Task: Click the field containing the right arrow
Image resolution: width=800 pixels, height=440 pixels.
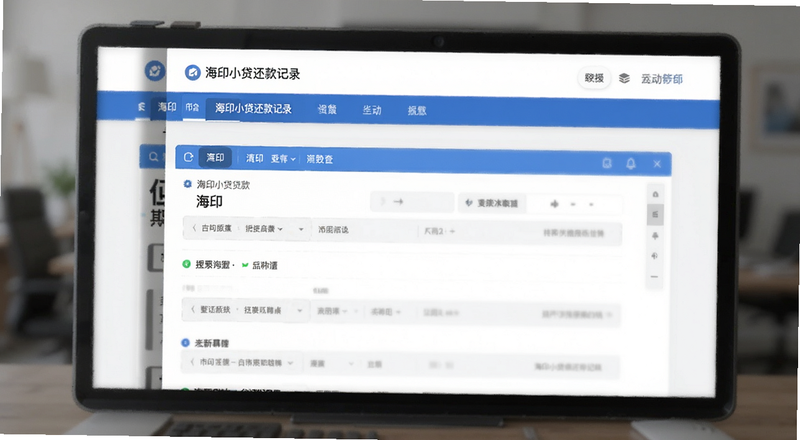Action: (x=412, y=202)
